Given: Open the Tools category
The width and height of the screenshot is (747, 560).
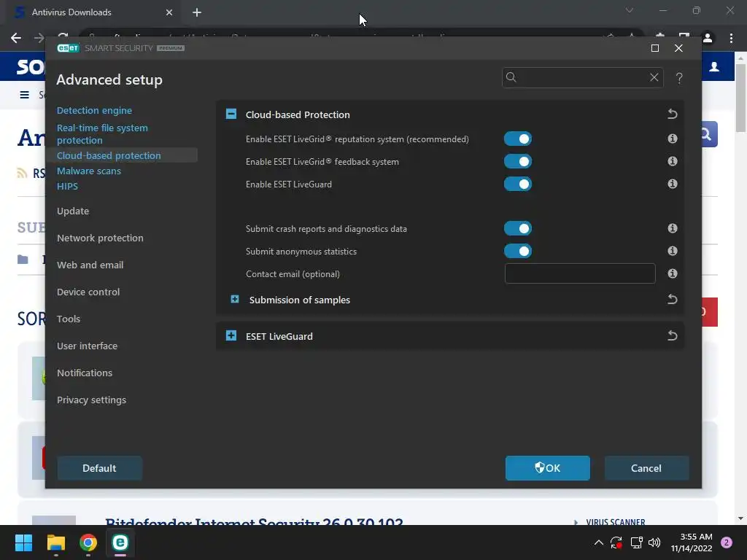Looking at the screenshot, I should point(69,319).
